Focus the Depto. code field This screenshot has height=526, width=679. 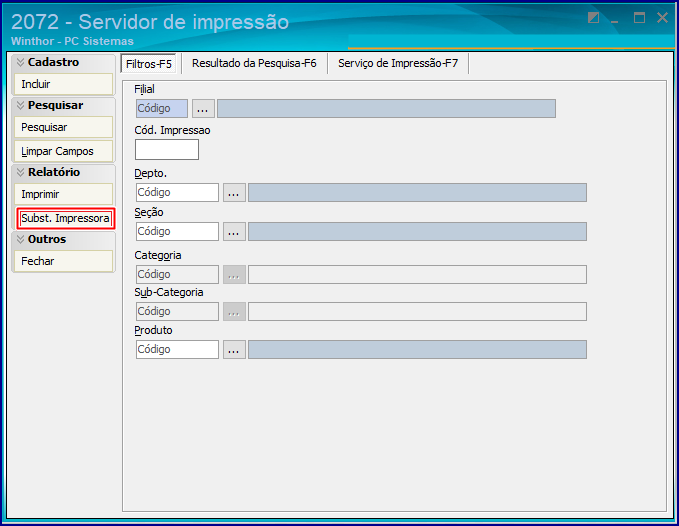click(x=177, y=192)
